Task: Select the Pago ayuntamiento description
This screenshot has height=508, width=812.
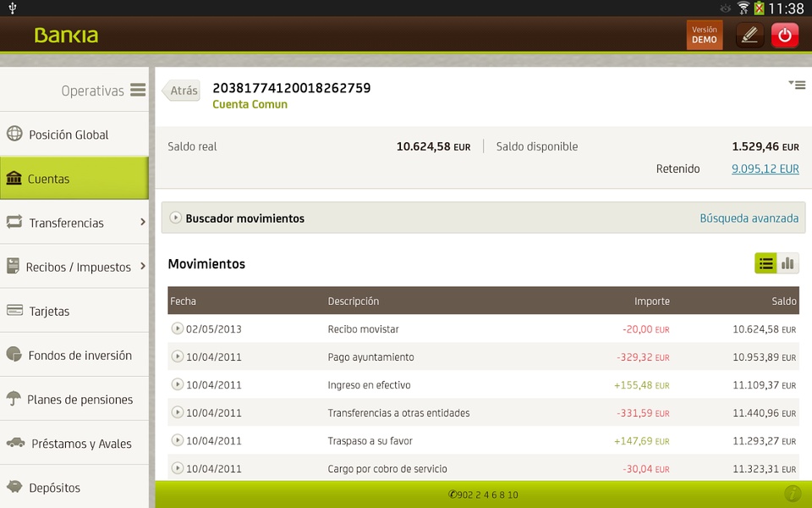Action: 370,357
